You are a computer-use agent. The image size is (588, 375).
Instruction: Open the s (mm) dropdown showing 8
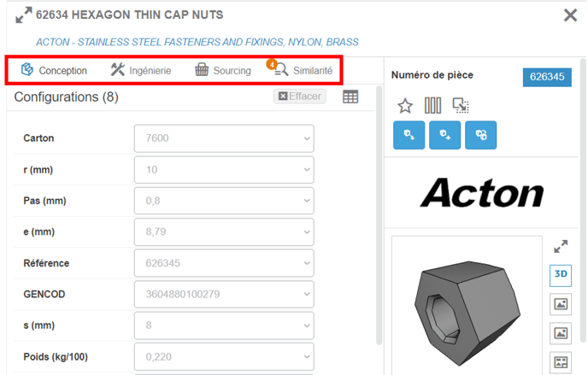(224, 325)
